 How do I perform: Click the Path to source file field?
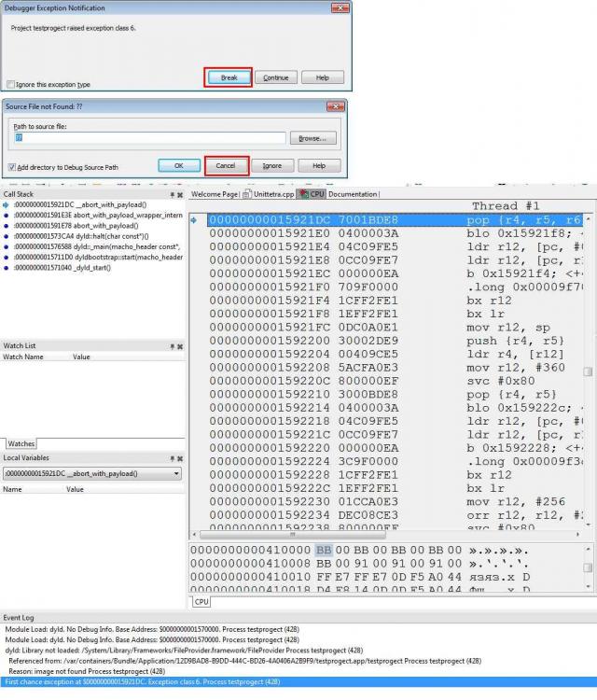pos(149,137)
